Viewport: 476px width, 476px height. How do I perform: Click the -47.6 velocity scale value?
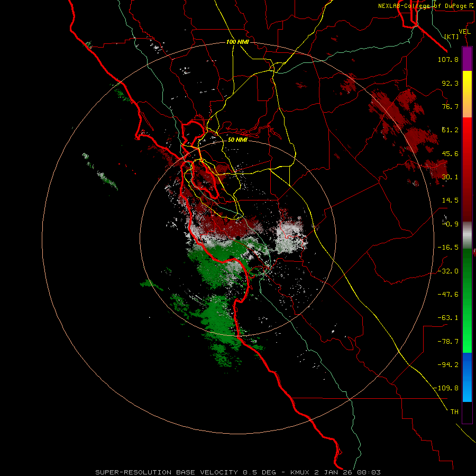[448, 295]
